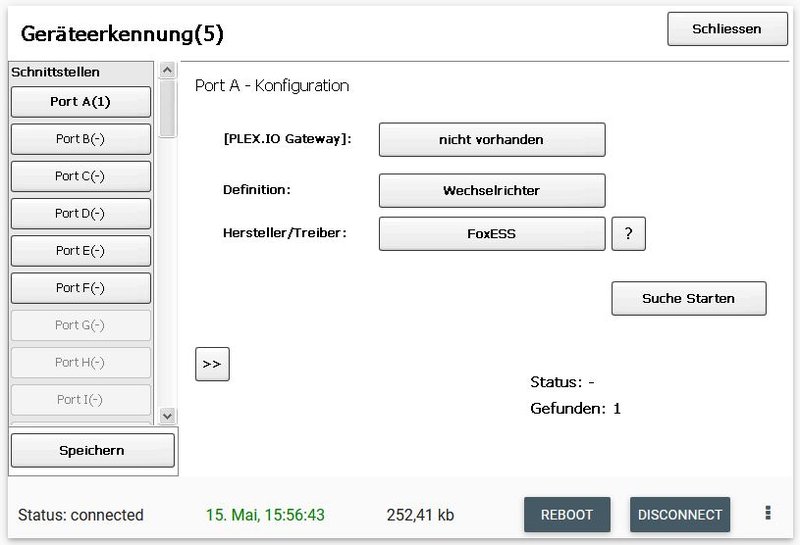
Task: Save settings with Speichern button
Action: tap(92, 451)
